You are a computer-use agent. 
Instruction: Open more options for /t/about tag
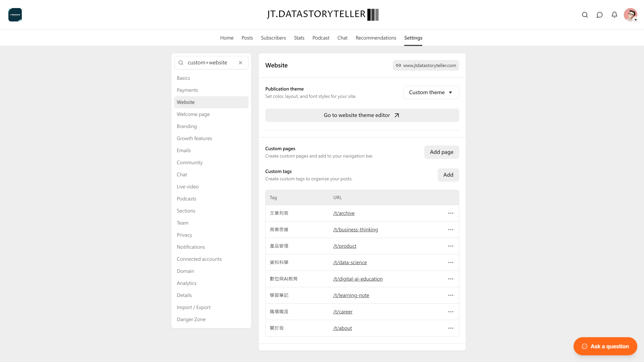tap(450, 328)
